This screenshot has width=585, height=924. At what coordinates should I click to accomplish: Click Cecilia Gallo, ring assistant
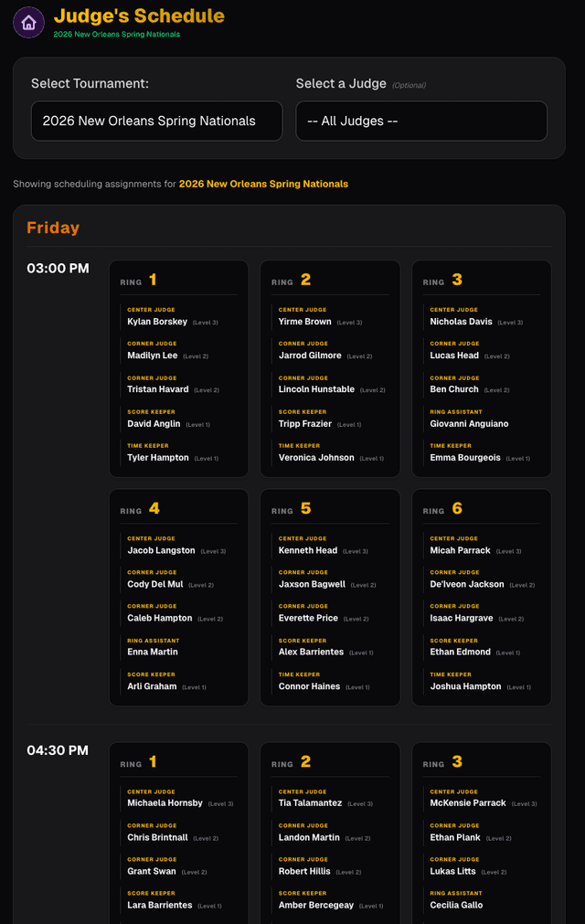click(456, 905)
